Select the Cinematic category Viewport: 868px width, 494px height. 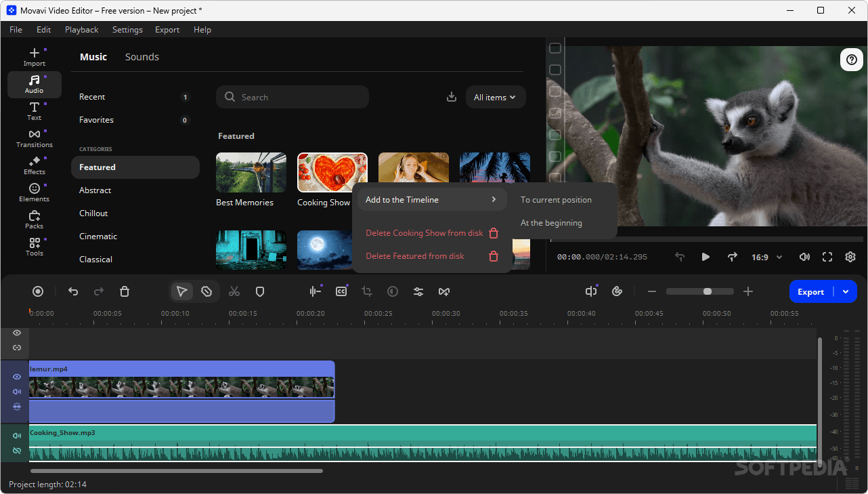pyautogui.click(x=135, y=236)
